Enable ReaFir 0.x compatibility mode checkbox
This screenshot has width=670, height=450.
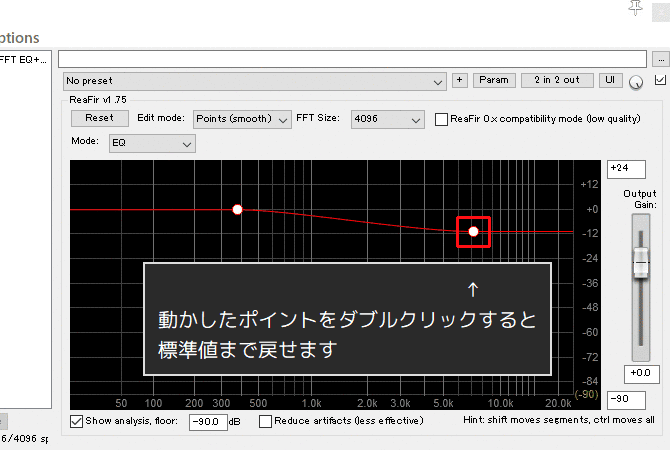(x=442, y=119)
